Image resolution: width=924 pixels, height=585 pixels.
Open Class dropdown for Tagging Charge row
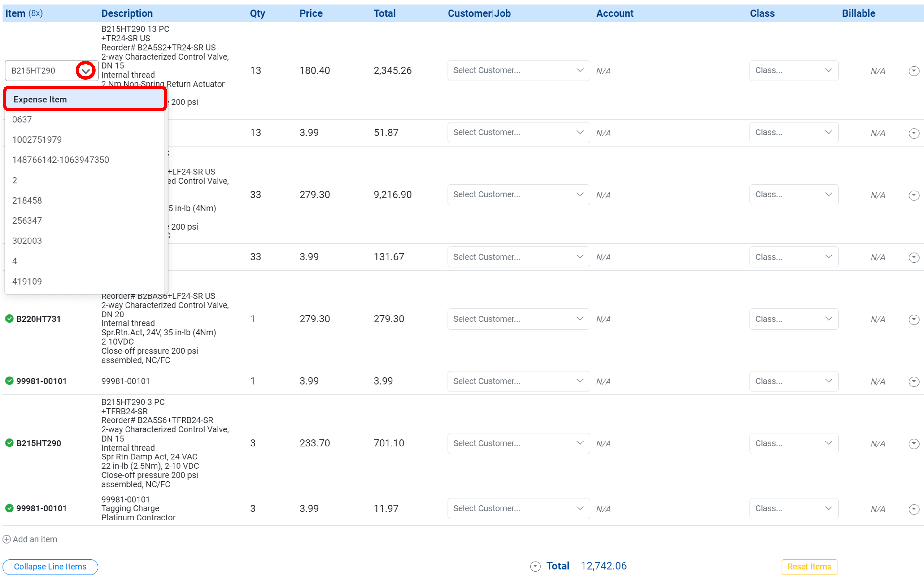pos(793,509)
